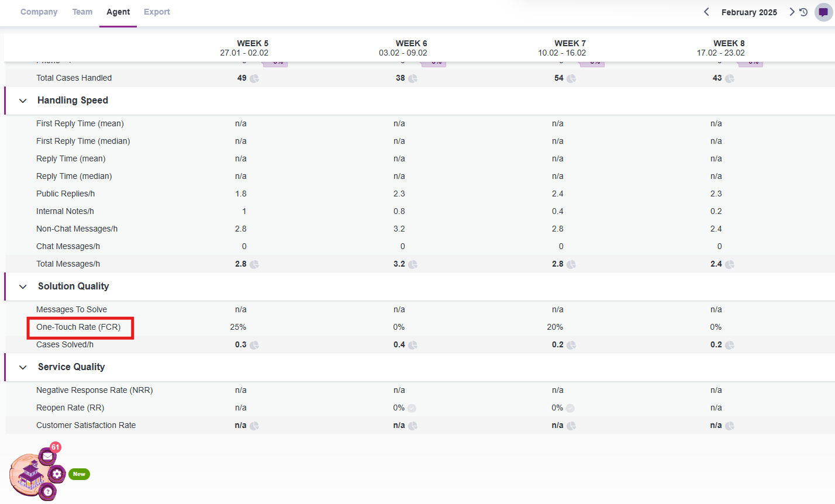Click pie icon beside Week 5 Cases Solved/h
Image resolution: width=835 pixels, height=504 pixels.
(x=254, y=345)
